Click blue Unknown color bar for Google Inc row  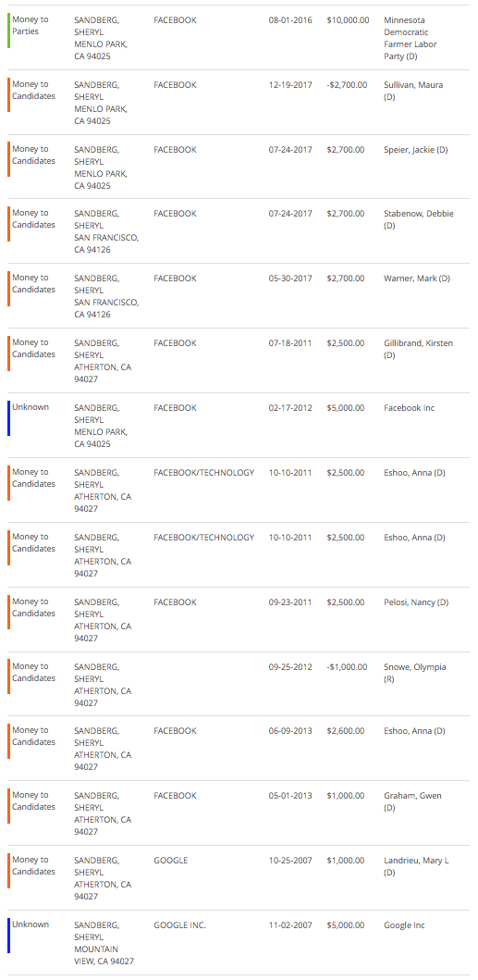pos(8,935)
